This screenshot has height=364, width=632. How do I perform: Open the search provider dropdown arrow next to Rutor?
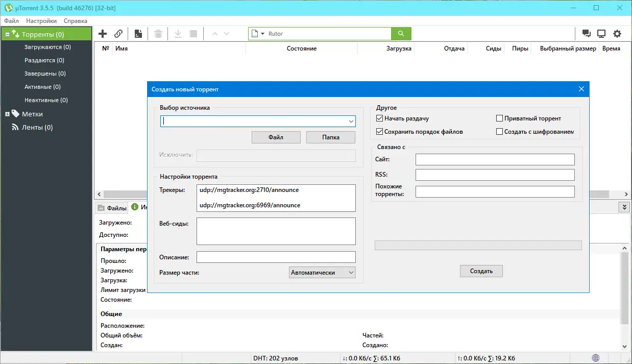(263, 34)
